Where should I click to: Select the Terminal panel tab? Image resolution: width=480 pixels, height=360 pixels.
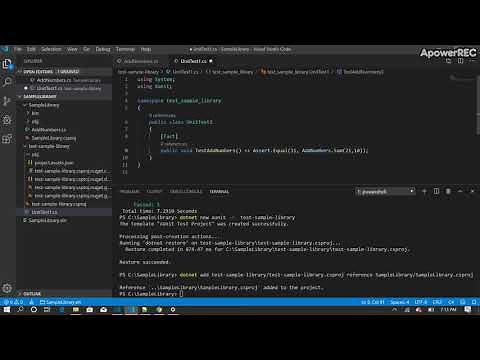[219, 192]
